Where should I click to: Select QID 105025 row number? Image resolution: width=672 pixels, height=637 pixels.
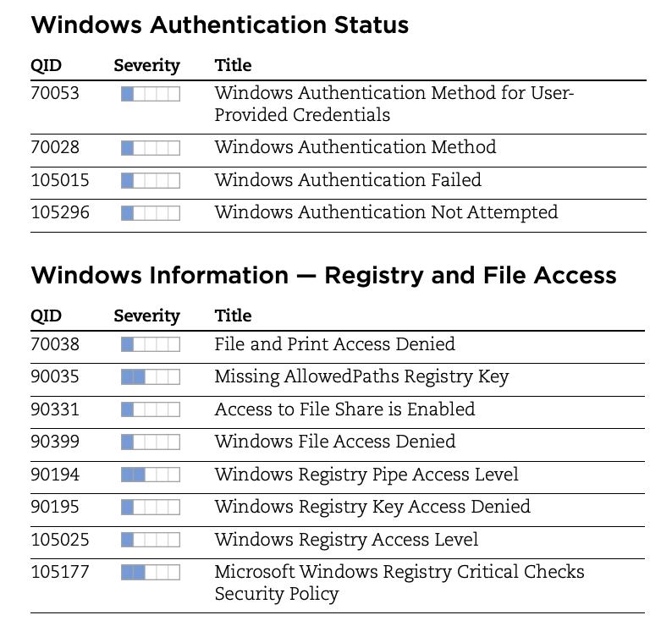click(x=60, y=540)
